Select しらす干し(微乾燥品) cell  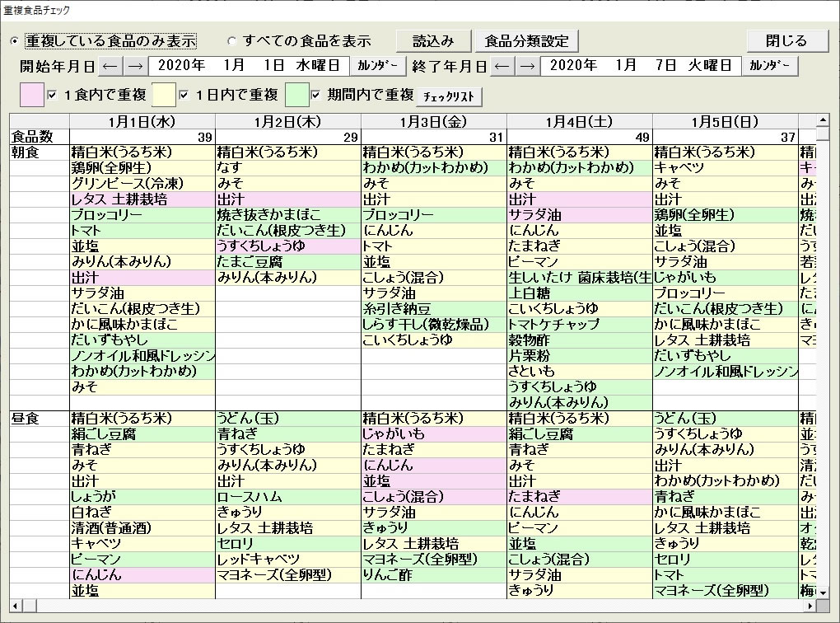[x=434, y=325]
